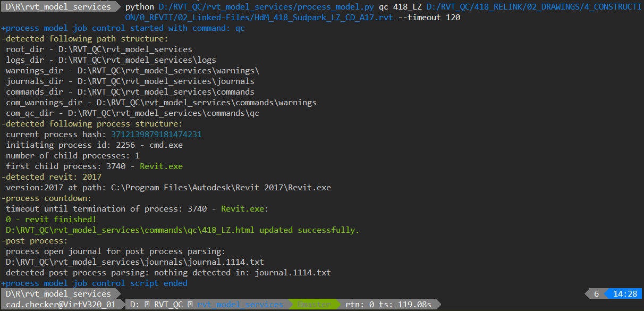644x311 pixels.
Task: Click the history number 6 segment
Action: tap(596, 294)
